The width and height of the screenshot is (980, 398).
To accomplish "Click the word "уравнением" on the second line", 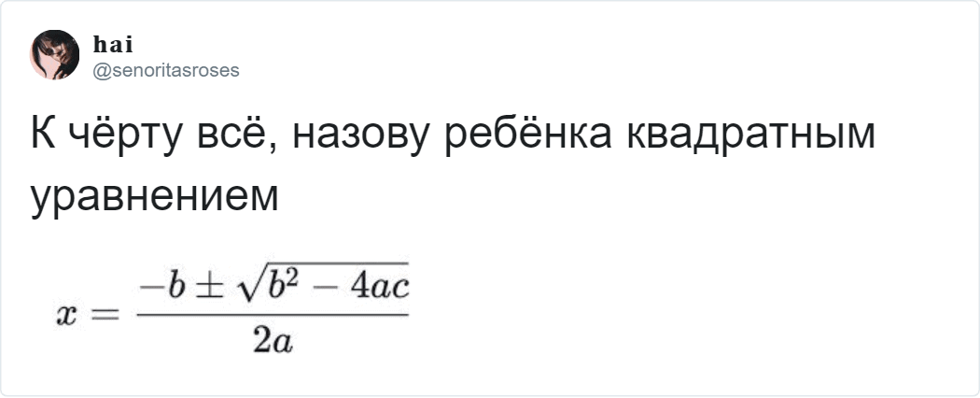I will [x=155, y=197].
